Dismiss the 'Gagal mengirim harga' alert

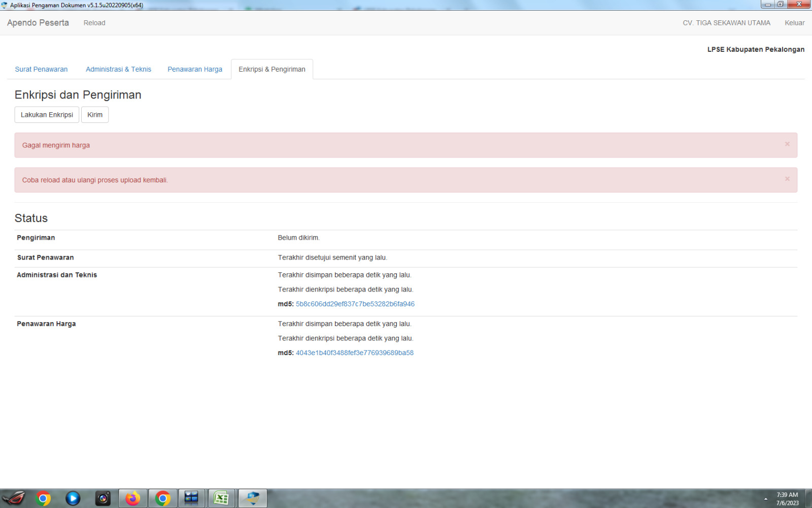787,144
